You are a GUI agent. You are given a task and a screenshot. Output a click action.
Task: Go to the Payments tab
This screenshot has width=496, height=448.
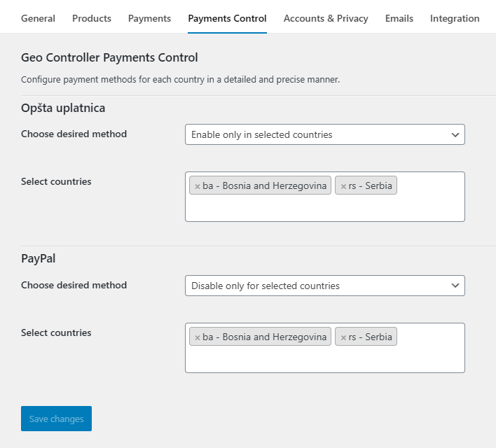click(149, 18)
